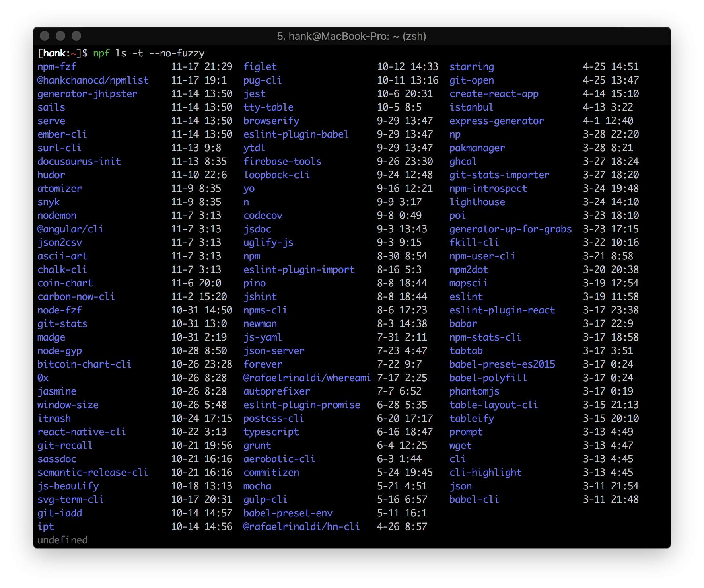
Task: Click the 'json-server' package name
Action: [x=274, y=351]
